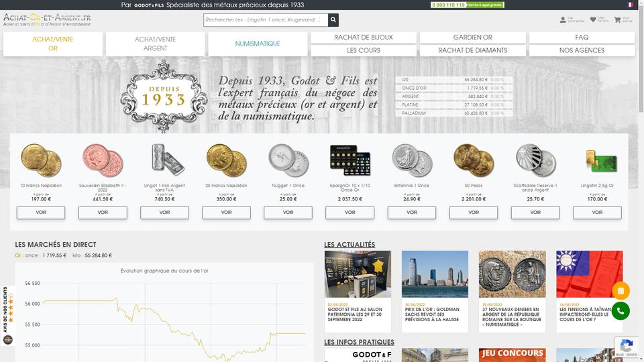The image size is (644, 362).
Task: Click VOIR under EpargnOr 10 x 1/10
Action: point(350,213)
